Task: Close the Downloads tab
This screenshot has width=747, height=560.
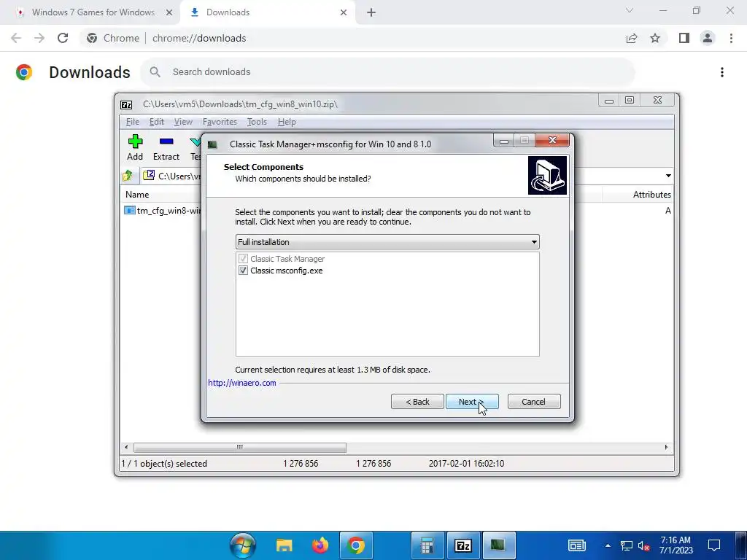Action: 344,12
